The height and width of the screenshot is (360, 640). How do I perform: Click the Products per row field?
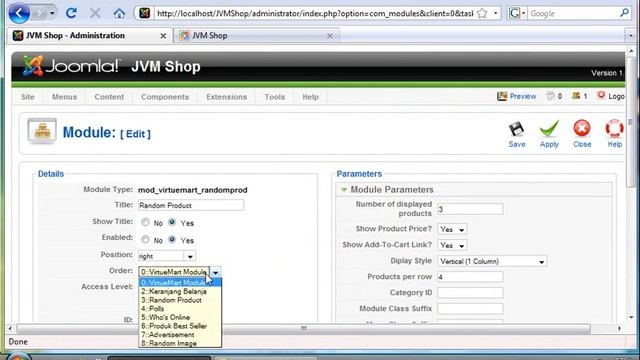click(470, 277)
